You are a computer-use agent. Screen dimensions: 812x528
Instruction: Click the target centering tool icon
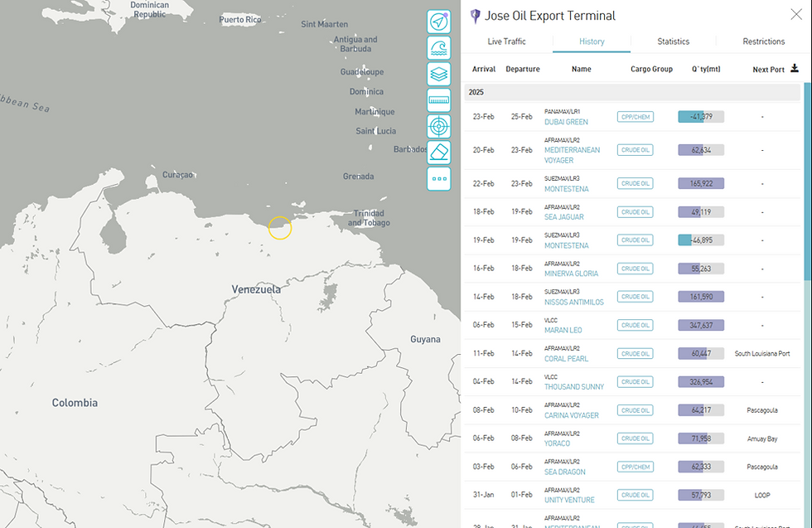[x=438, y=125]
